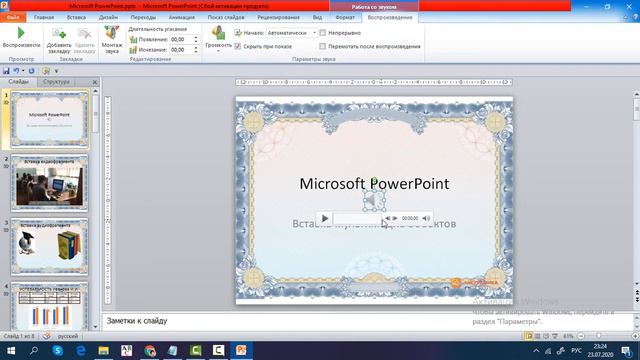Close the slides thumbnail pane
This screenshot has height=360, width=640.
point(95,82)
